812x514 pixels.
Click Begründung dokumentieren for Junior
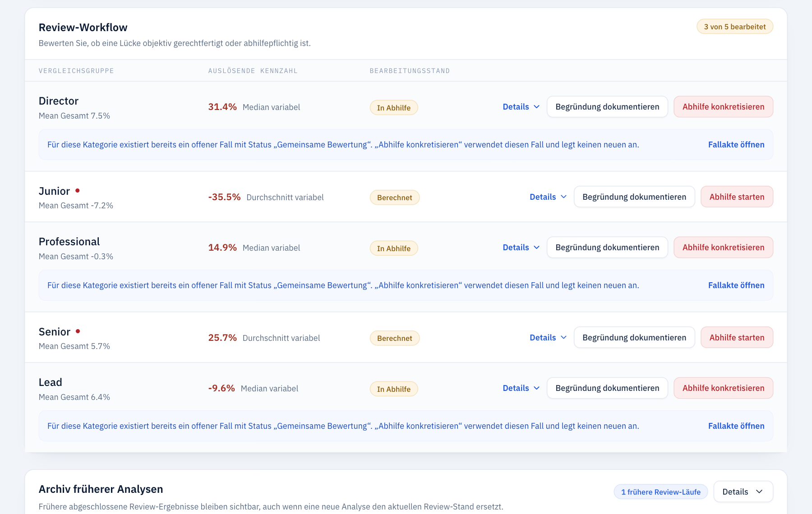click(634, 197)
